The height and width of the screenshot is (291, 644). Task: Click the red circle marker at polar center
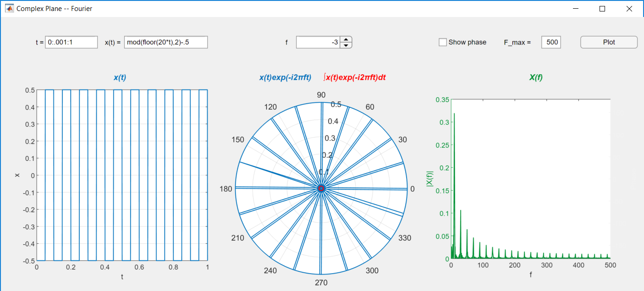(321, 188)
